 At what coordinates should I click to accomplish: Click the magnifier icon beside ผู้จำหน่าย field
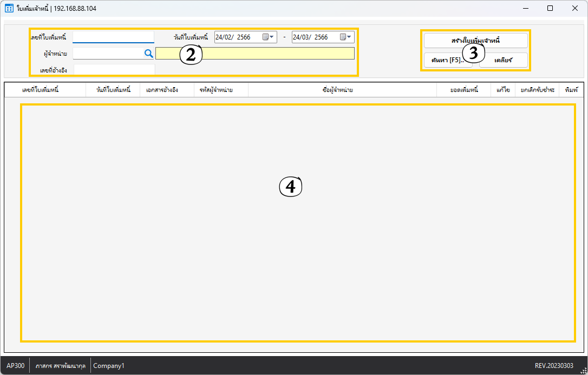pyautogui.click(x=148, y=54)
